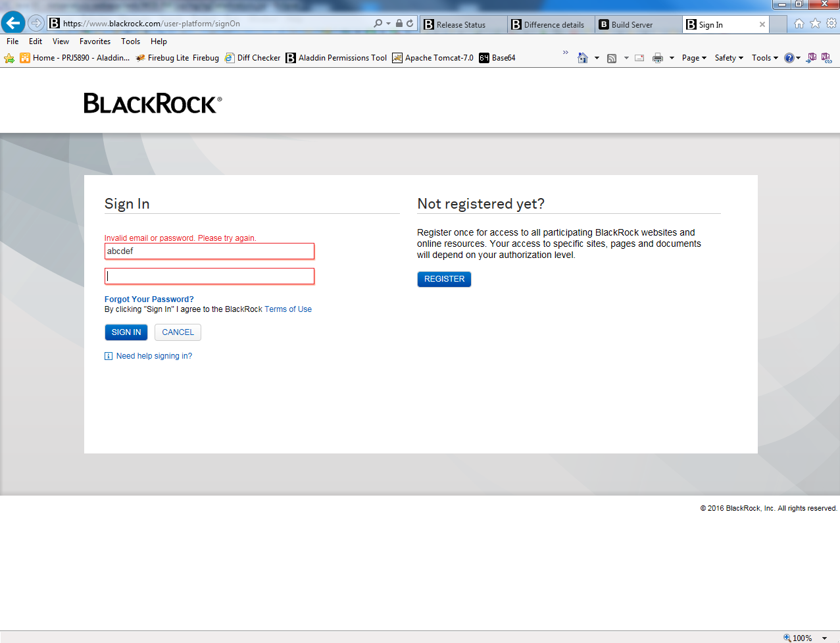Click the CANCEL button
The width and height of the screenshot is (840, 643).
tap(178, 332)
